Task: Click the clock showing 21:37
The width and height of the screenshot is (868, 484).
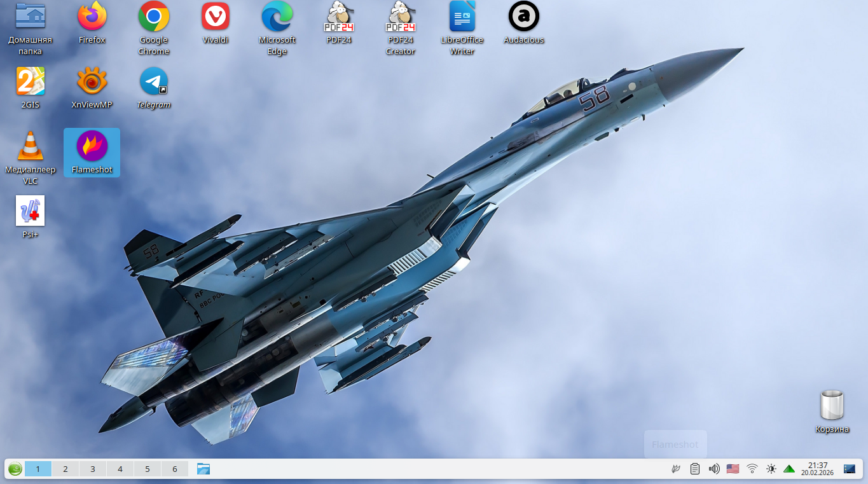Action: pyautogui.click(x=817, y=469)
